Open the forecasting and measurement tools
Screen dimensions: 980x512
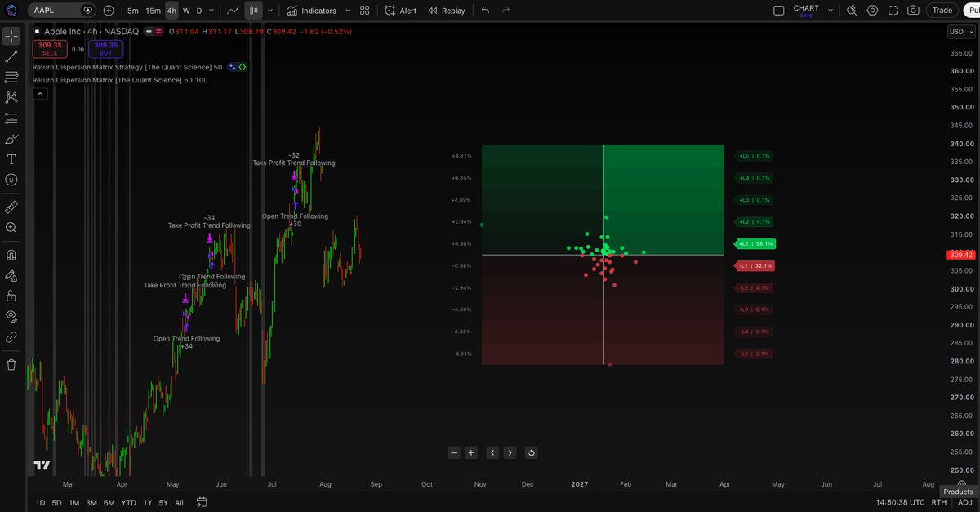click(11, 118)
